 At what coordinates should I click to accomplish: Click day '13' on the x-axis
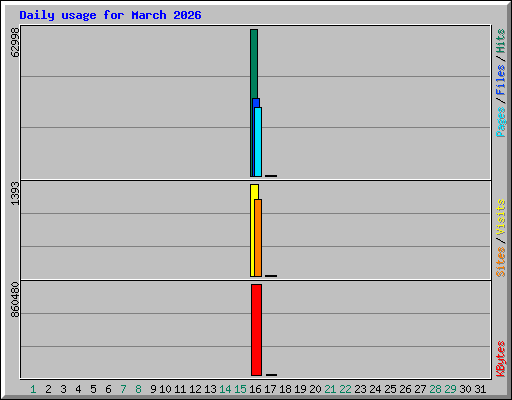click(x=210, y=389)
